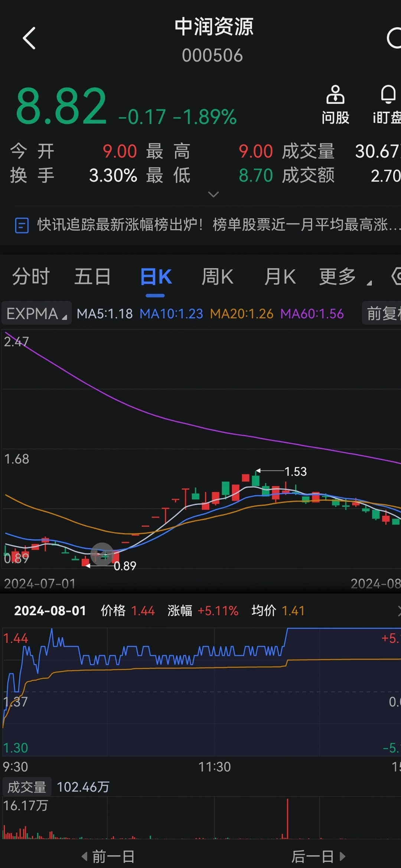Tap the date 2024-08-01 label

click(x=50, y=611)
